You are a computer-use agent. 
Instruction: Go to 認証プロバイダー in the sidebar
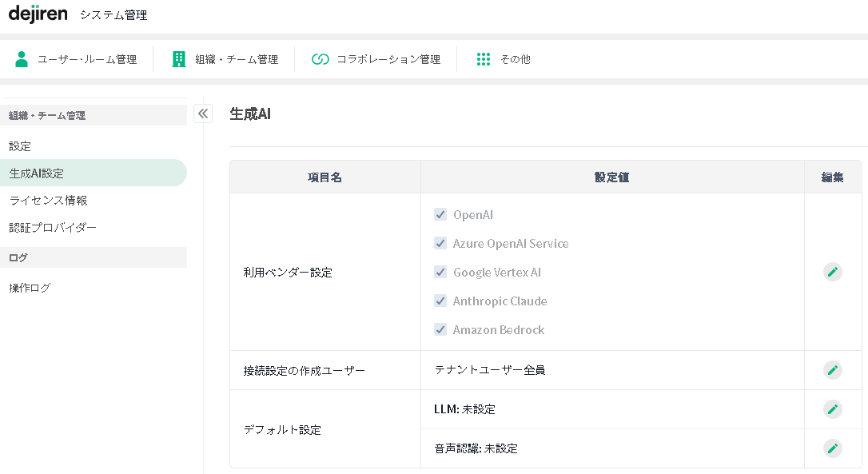[53, 228]
